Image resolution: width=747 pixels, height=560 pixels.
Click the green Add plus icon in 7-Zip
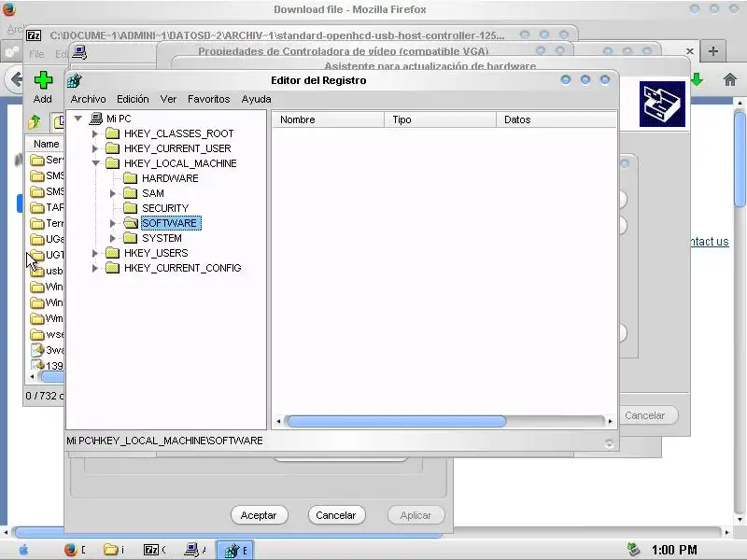pos(43,80)
